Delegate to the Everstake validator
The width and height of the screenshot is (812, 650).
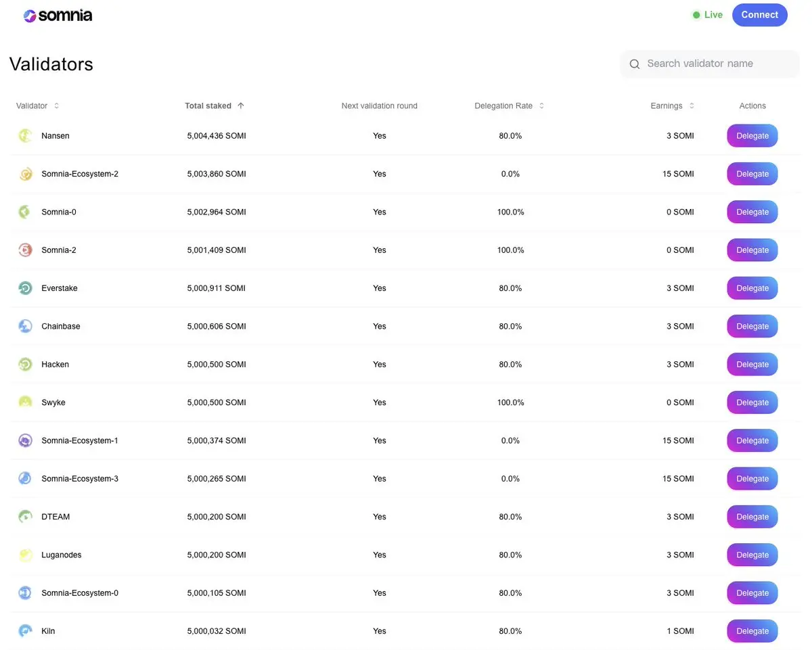click(752, 288)
